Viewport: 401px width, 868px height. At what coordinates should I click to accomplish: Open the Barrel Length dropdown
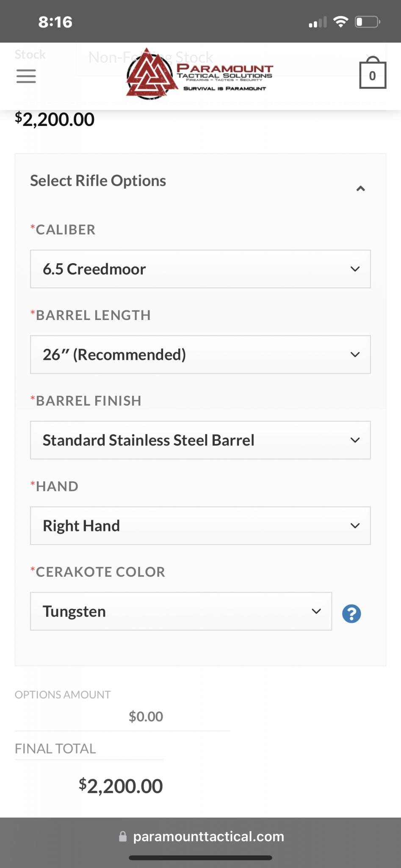(x=200, y=355)
